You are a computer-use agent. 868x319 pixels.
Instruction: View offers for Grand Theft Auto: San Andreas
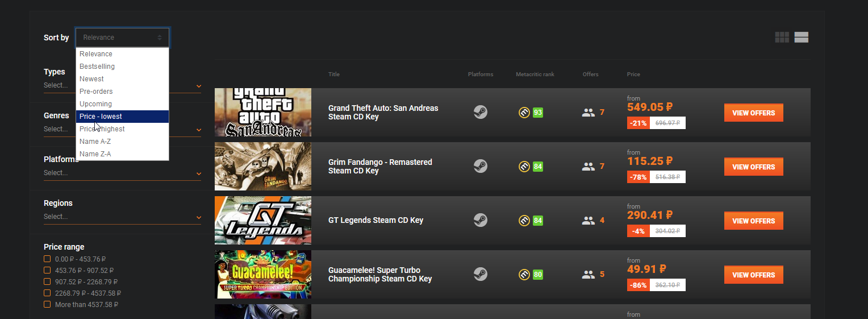(x=753, y=113)
